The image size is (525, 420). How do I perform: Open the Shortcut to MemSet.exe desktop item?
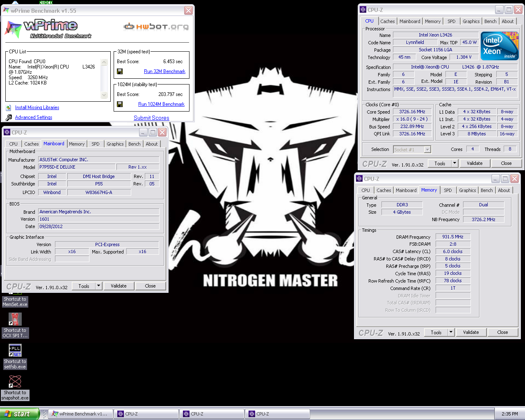[x=15, y=301]
